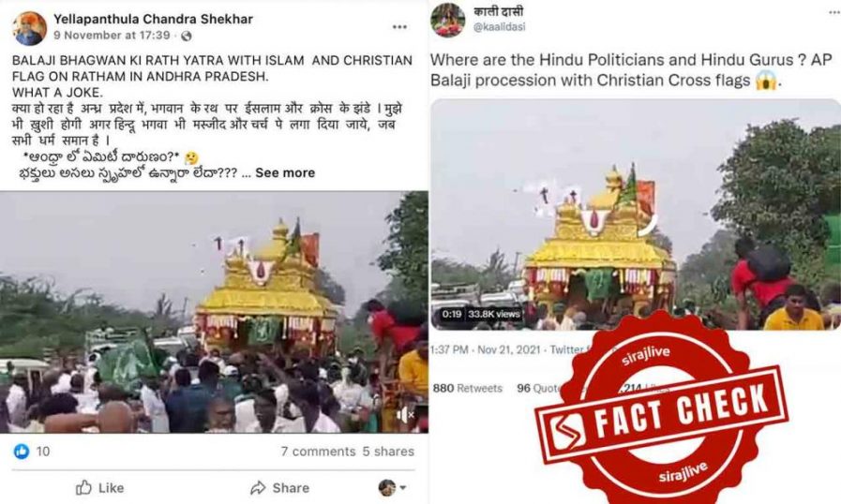841x504 pixels.
Task: Expand post text with See more
Action: tap(285, 172)
